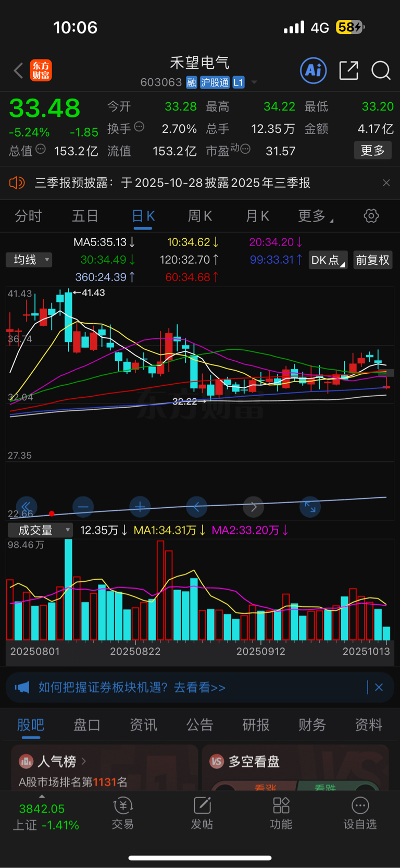Screen dimensions: 400x868
Task: Open the 东方财富 logo icon
Action: point(41,70)
